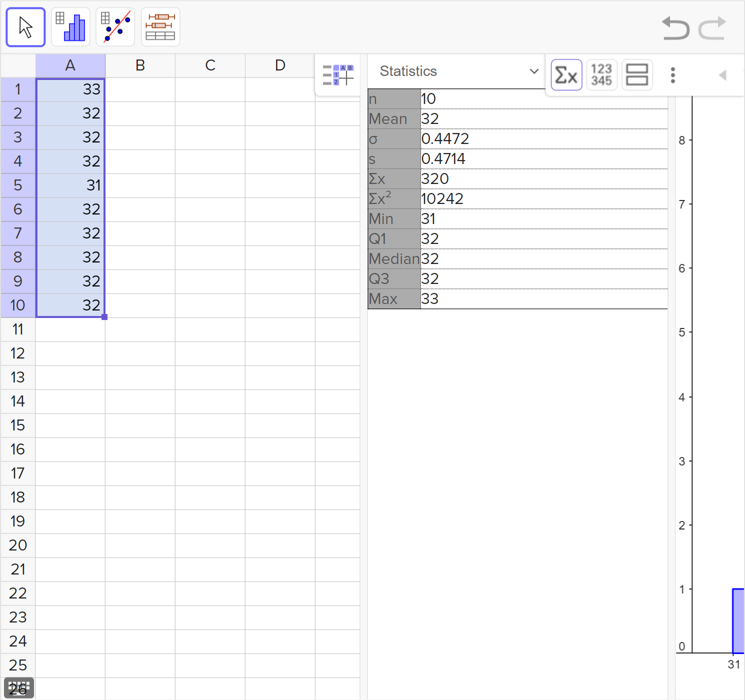Select column D header

point(280,65)
